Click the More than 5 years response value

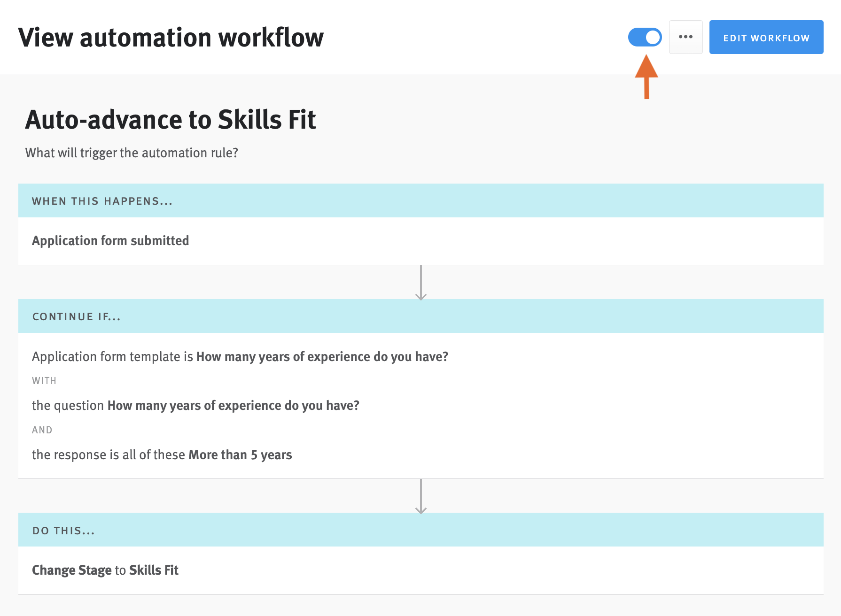pyautogui.click(x=240, y=454)
